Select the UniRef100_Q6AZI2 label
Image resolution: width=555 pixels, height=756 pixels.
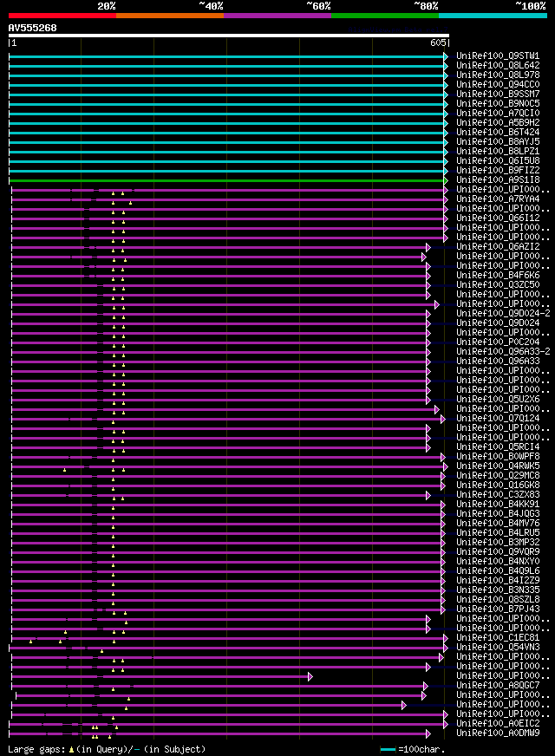point(498,247)
